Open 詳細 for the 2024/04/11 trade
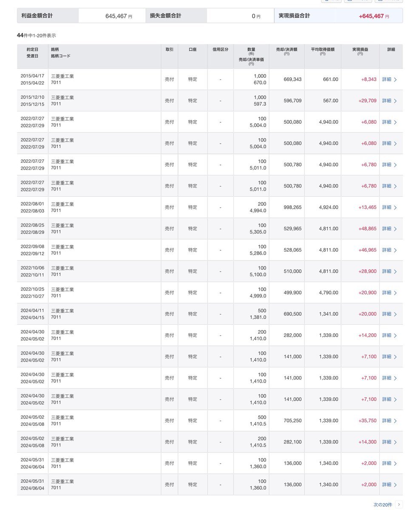The image size is (420, 510). pyautogui.click(x=389, y=314)
